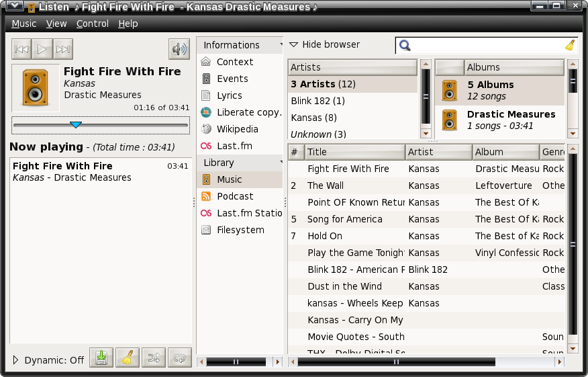Select the 3 Artists (12) row
Viewport: 588px width, 377px height.
tap(352, 84)
